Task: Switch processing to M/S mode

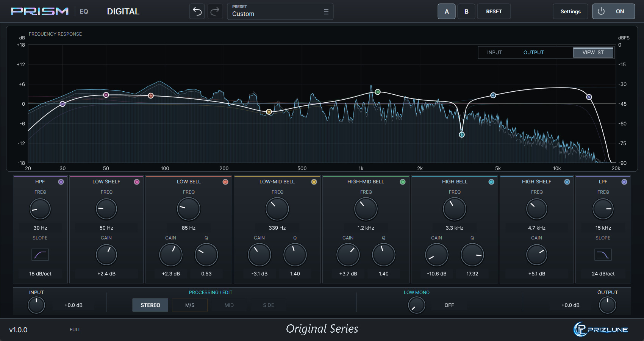Action: pos(190,305)
